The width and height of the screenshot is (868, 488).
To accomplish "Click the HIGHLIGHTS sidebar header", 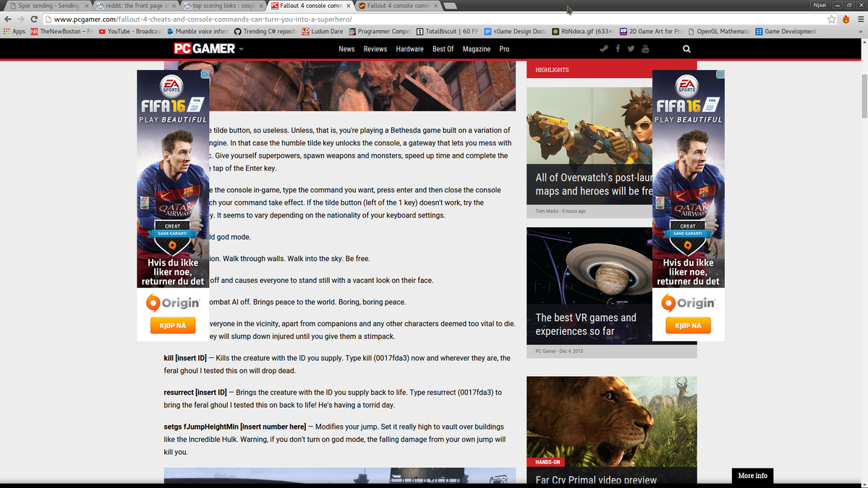I will point(552,69).
